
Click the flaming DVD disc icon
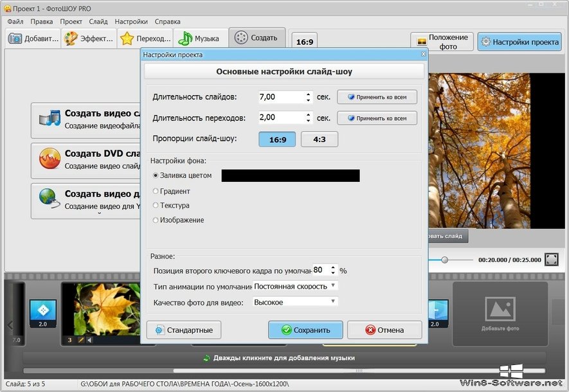pyautogui.click(x=50, y=159)
